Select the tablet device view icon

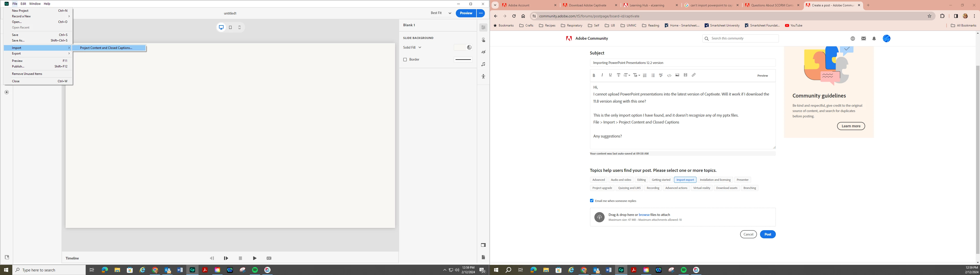230,27
